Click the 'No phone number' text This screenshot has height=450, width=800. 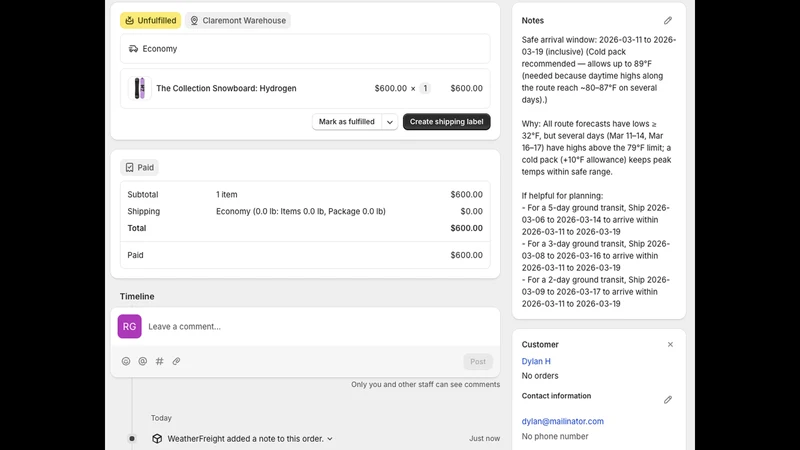click(555, 436)
